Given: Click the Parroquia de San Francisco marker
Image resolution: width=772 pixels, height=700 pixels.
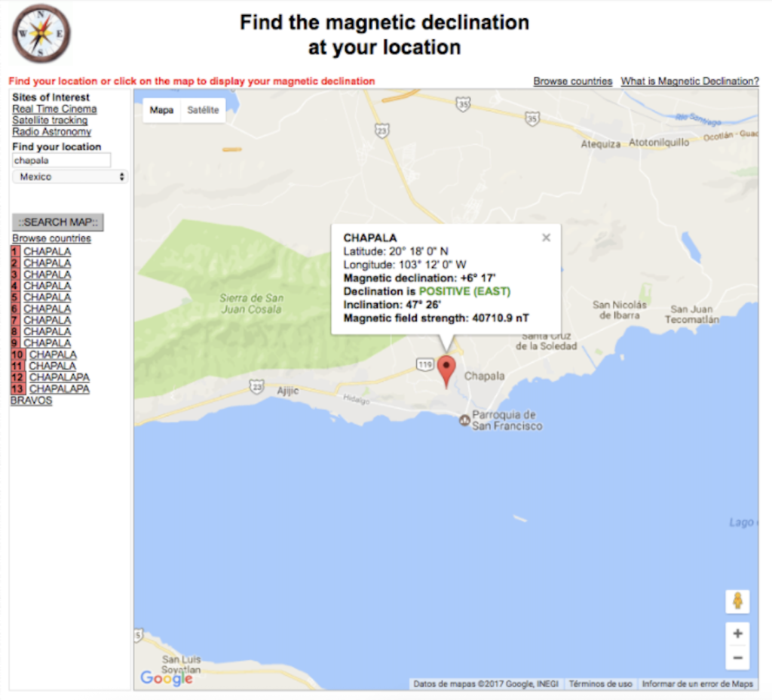Looking at the screenshot, I should (464, 419).
